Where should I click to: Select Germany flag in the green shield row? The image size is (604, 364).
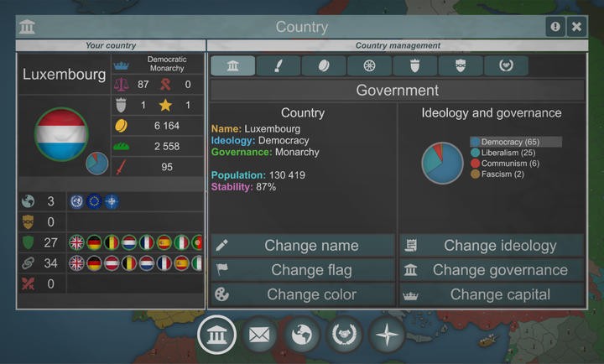94,242
